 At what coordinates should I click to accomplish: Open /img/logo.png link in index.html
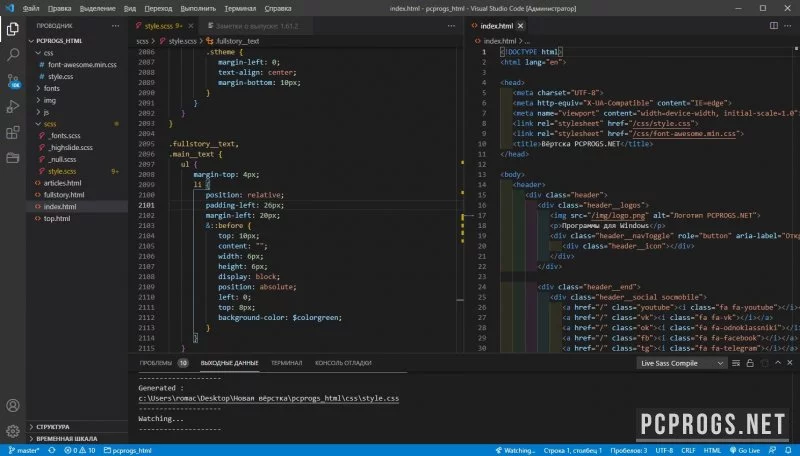click(x=618, y=215)
